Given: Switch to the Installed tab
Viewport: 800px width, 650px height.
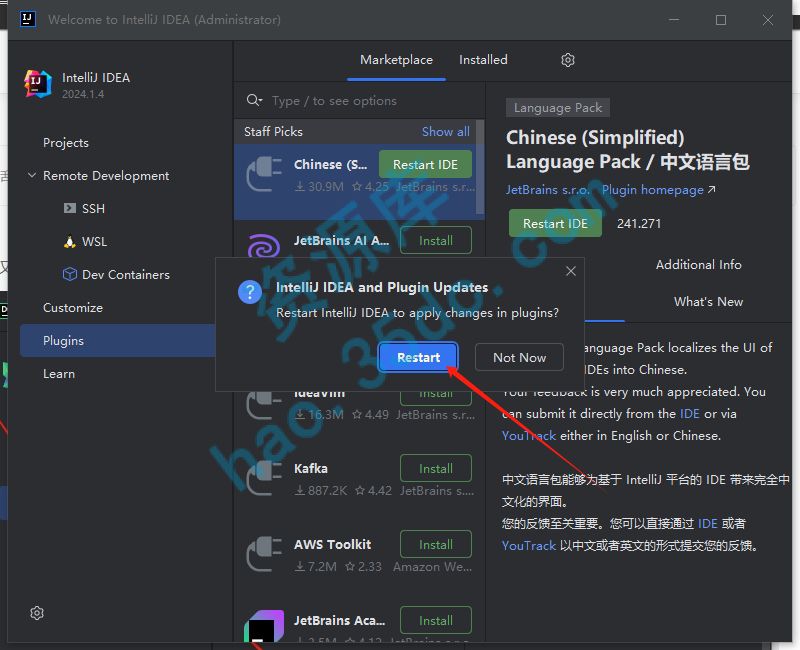Looking at the screenshot, I should (x=483, y=60).
